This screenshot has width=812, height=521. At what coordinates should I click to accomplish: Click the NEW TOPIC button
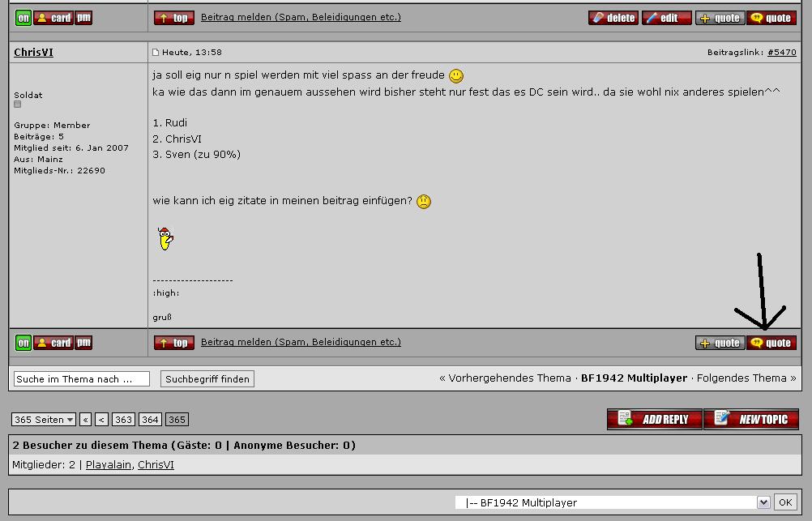coord(751,420)
